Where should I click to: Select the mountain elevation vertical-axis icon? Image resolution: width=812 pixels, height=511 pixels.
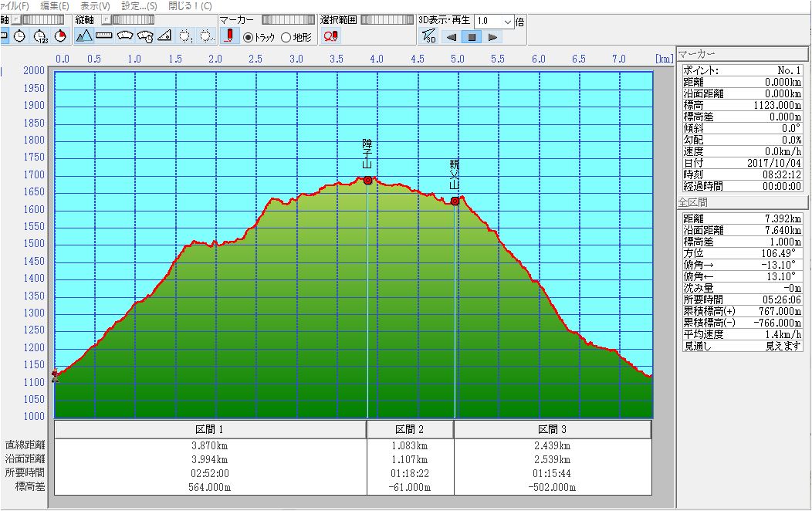coord(84,36)
